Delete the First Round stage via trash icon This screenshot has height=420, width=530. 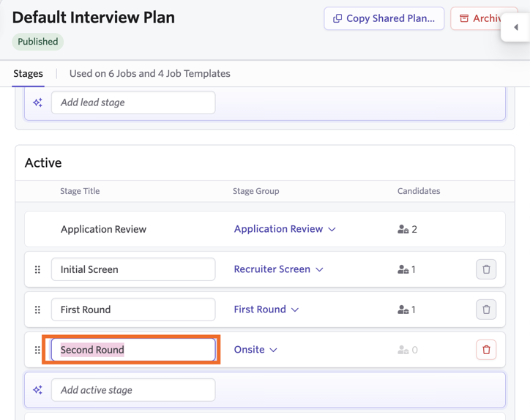click(486, 310)
